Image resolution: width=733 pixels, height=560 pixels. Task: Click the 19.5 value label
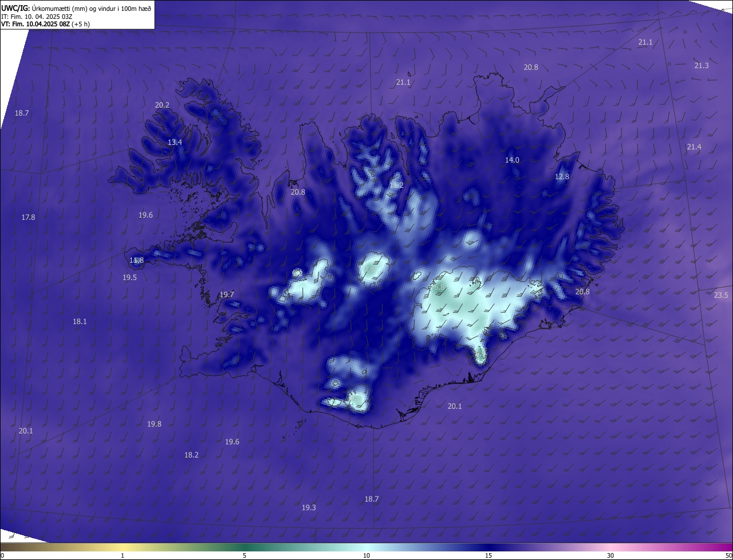(x=129, y=277)
